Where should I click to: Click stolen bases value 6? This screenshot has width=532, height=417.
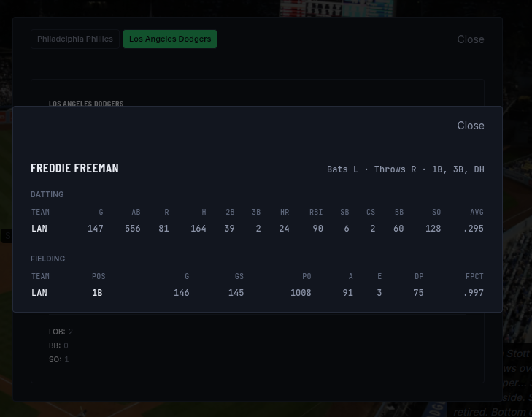point(347,229)
